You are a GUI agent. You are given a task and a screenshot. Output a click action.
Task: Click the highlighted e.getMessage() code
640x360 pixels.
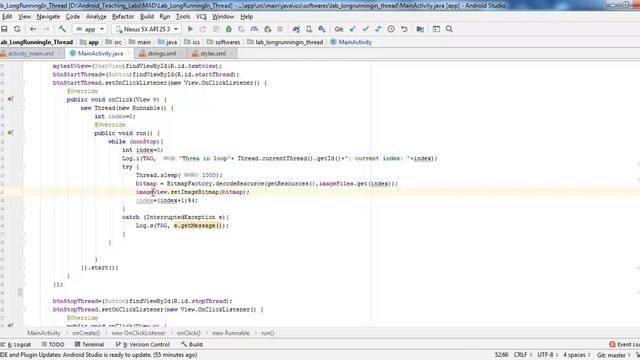(199, 225)
